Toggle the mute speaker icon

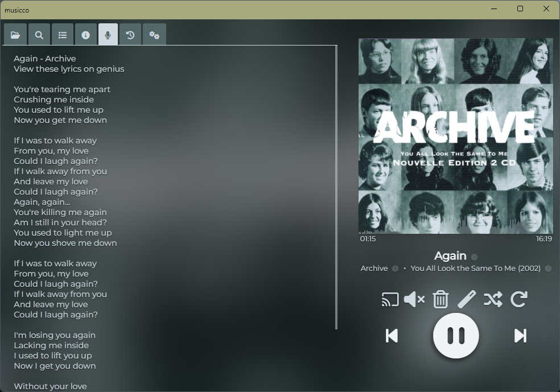click(x=414, y=299)
